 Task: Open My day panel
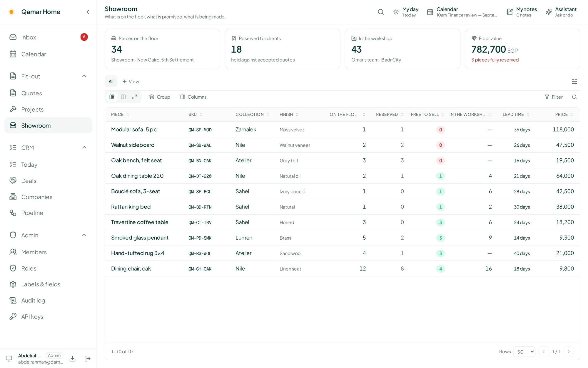point(405,12)
